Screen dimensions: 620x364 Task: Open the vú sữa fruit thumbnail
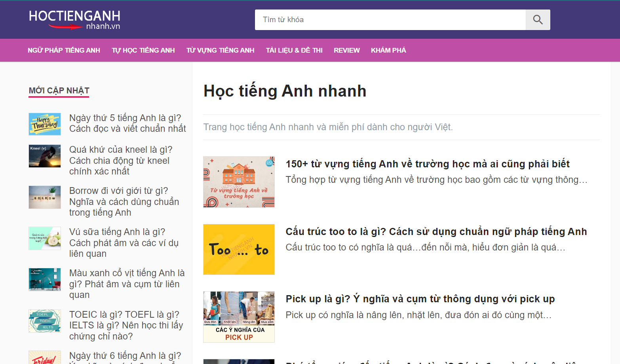45,238
